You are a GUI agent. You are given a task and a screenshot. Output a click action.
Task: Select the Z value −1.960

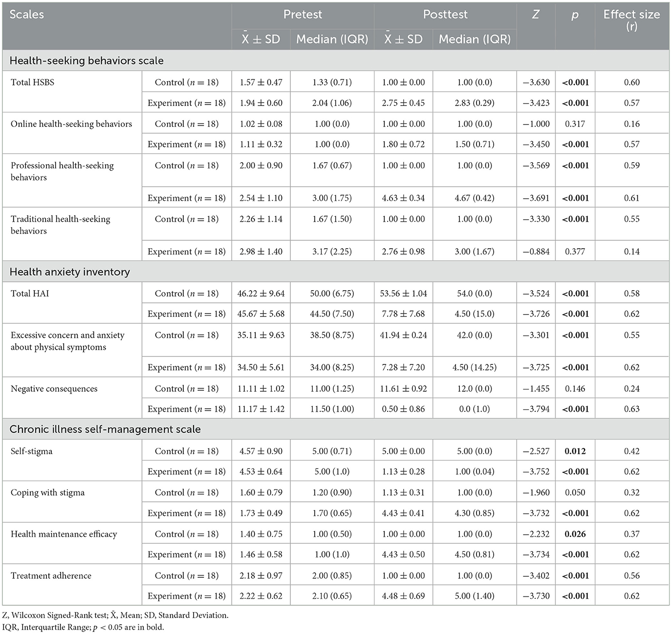tap(536, 493)
